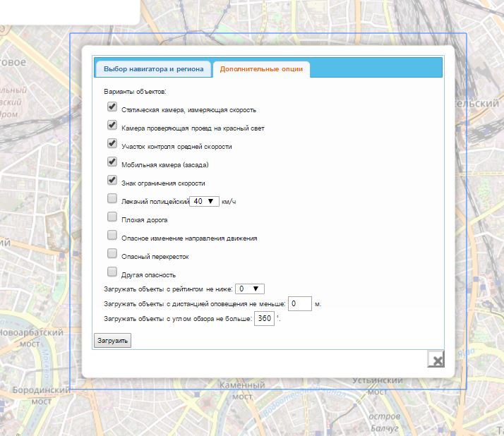Close the options dialog with X icon
504x436 pixels.
point(437,360)
